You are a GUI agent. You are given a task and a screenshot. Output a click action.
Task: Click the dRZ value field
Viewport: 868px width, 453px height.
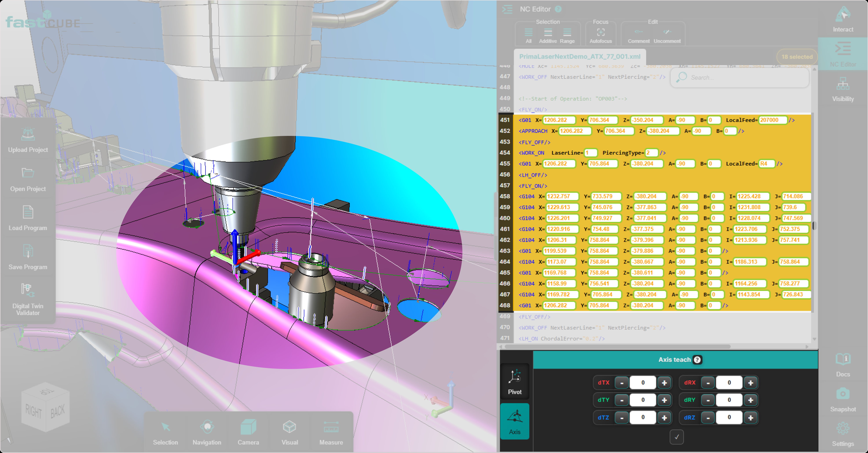point(729,418)
